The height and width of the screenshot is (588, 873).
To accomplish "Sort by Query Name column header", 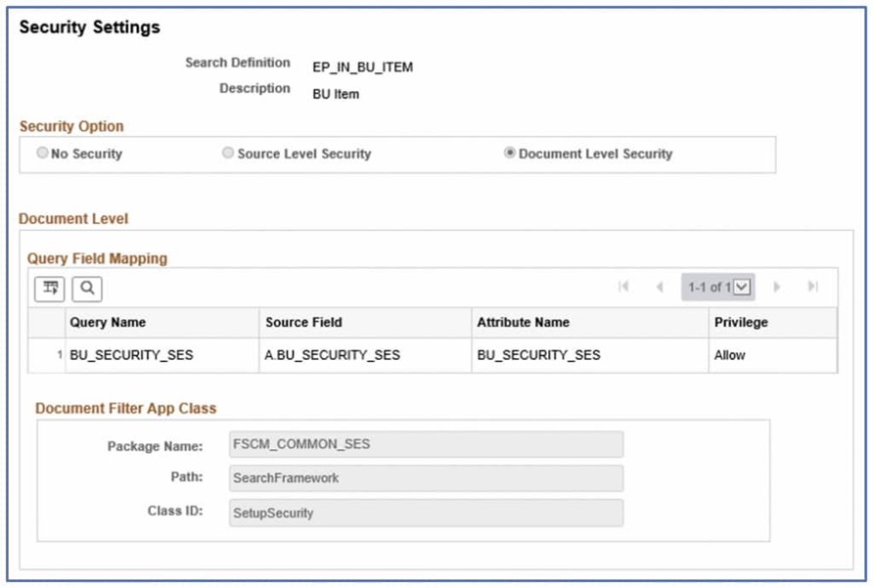I will tap(108, 322).
